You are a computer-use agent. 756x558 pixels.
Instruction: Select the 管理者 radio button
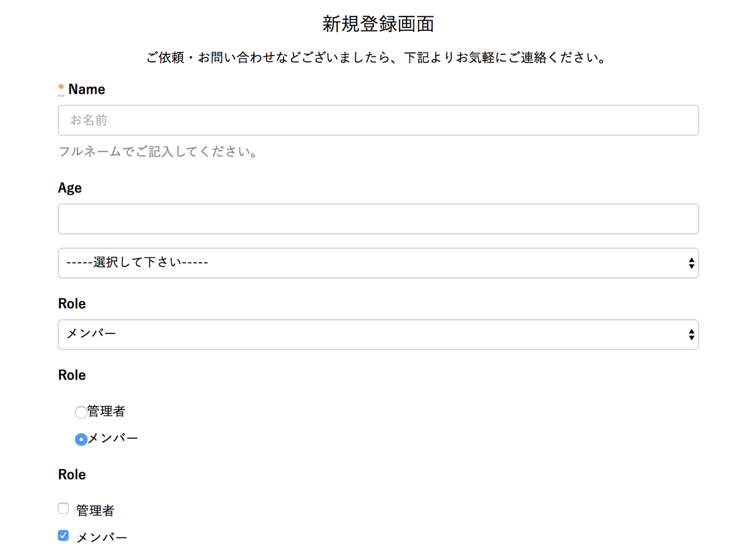(81, 412)
